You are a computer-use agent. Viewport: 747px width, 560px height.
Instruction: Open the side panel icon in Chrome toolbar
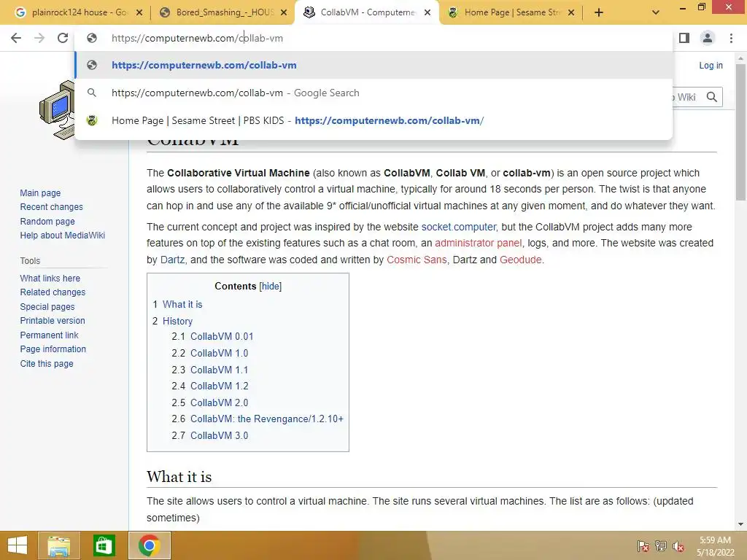tap(684, 38)
